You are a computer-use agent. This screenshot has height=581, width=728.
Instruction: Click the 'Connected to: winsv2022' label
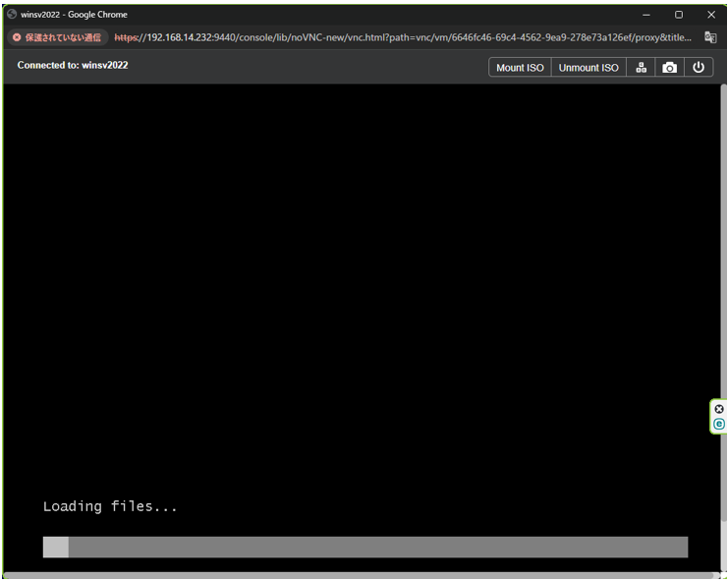pos(73,65)
